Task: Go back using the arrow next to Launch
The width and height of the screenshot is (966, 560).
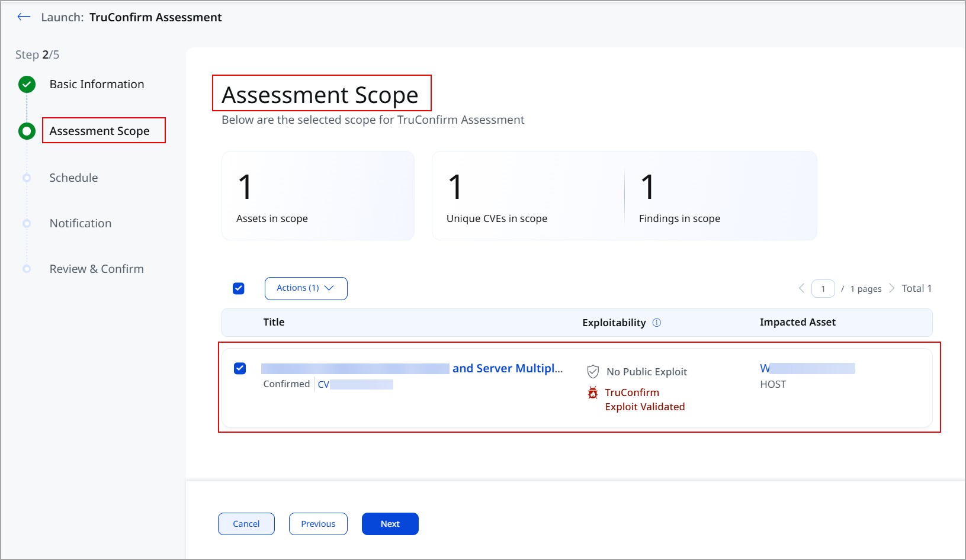Action: pyautogui.click(x=24, y=17)
